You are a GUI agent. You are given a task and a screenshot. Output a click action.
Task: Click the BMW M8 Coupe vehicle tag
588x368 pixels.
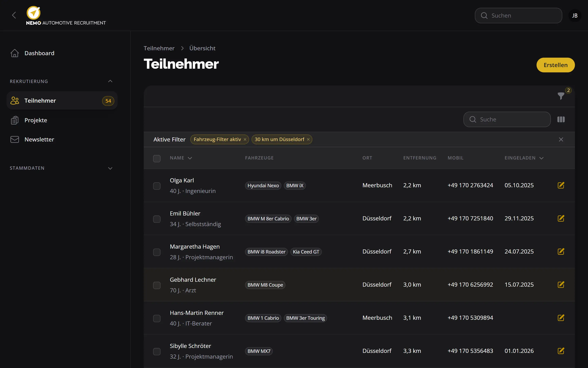point(265,285)
